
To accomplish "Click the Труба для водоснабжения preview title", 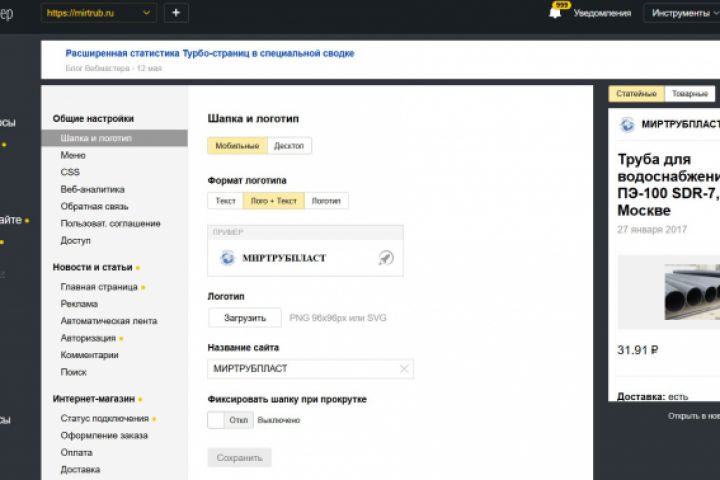I will [x=669, y=185].
